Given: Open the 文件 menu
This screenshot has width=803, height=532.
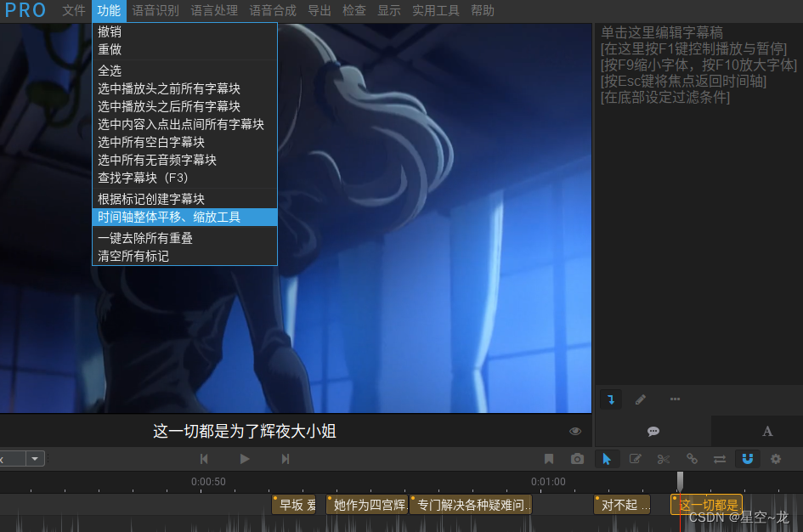Looking at the screenshot, I should pyautogui.click(x=74, y=11).
